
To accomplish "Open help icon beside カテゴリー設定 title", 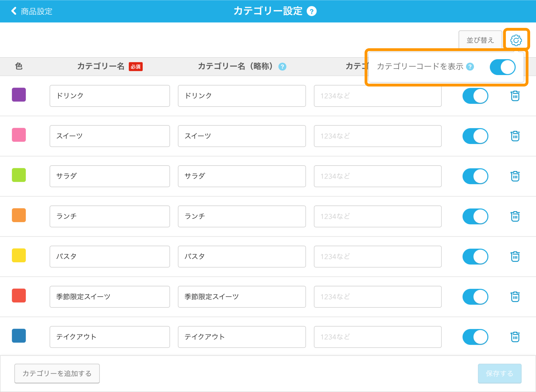I will click(312, 11).
